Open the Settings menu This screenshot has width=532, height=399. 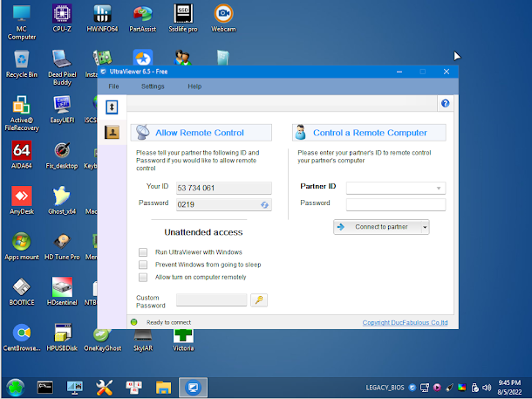pyautogui.click(x=153, y=86)
